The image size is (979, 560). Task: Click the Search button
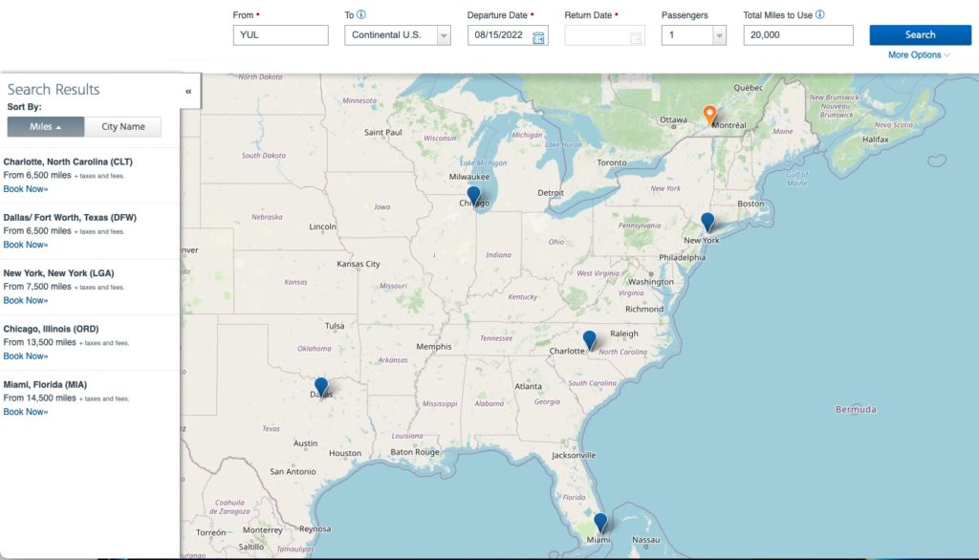click(x=920, y=33)
